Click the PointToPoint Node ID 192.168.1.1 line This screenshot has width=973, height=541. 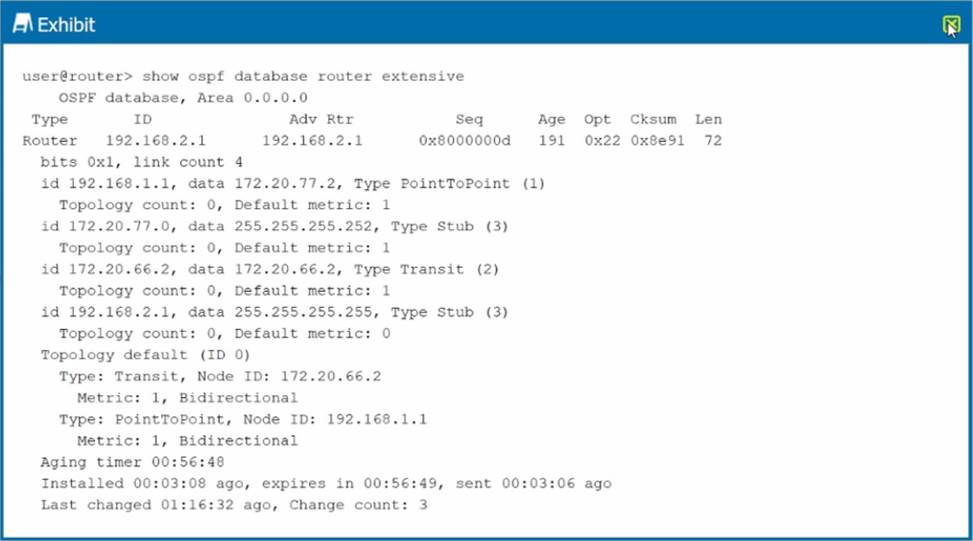pos(243,419)
